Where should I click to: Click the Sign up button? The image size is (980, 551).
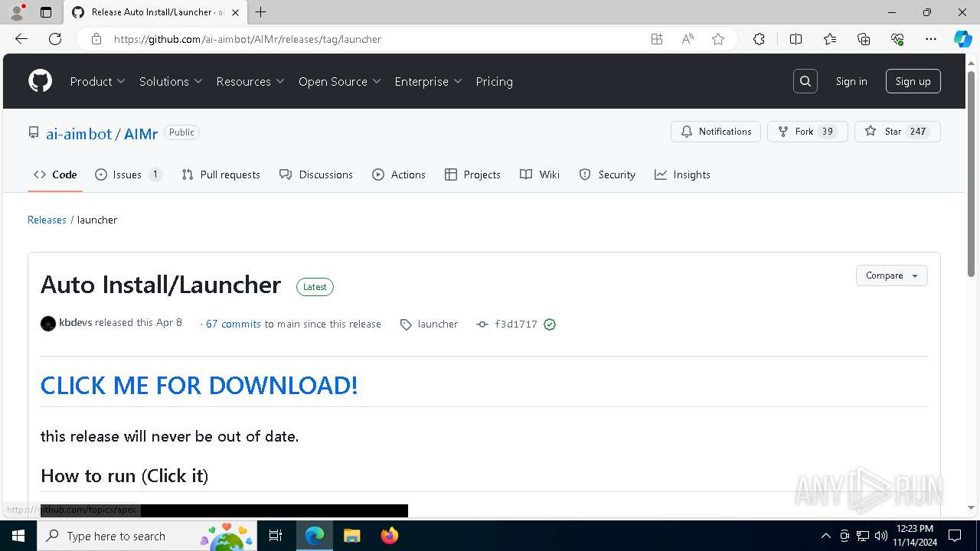913,81
